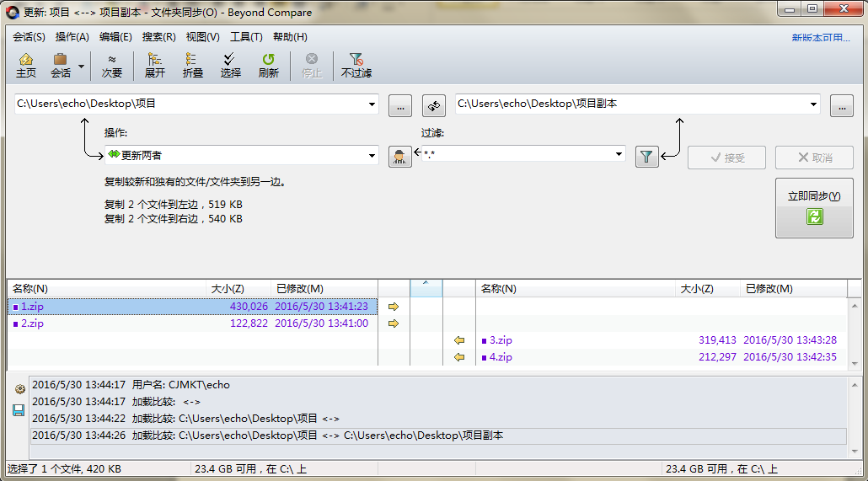Click copy-left arrow for 4.zip
This screenshot has width=868, height=481.
[459, 357]
